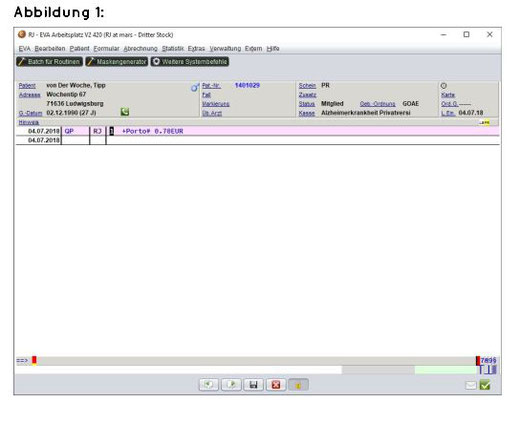
Task: Click the Patient label link
Action: (27, 86)
